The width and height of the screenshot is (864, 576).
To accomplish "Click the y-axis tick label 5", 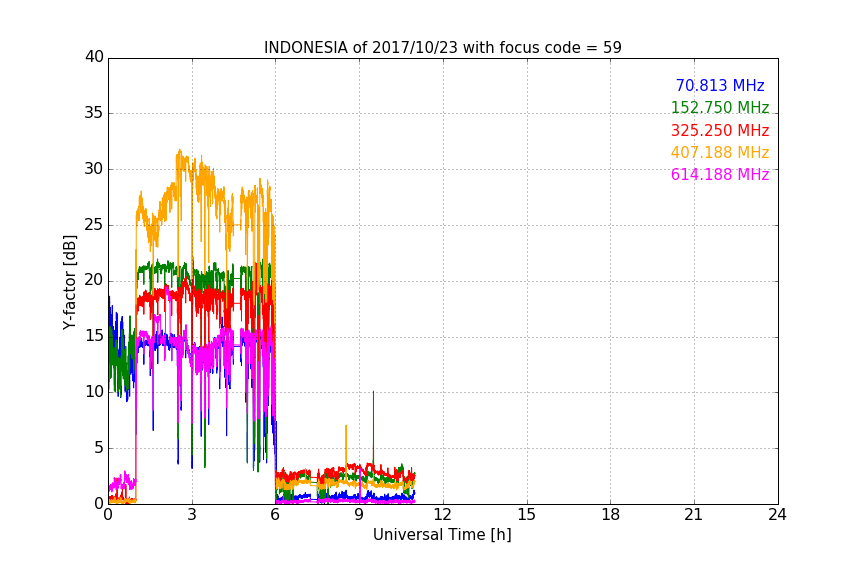I will 98,448.
